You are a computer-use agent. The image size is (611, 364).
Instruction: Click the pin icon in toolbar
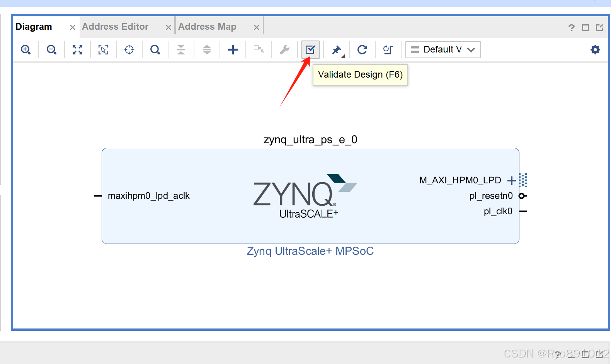[x=337, y=50]
